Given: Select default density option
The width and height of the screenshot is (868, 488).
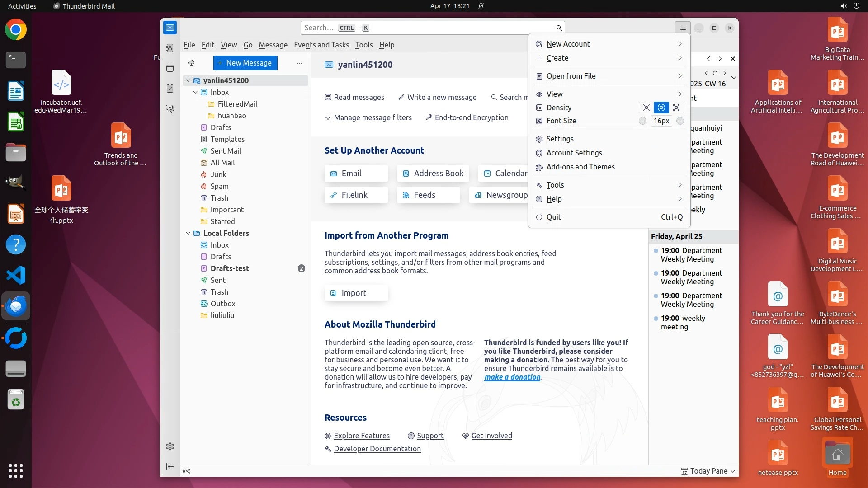Looking at the screenshot, I should 661,108.
